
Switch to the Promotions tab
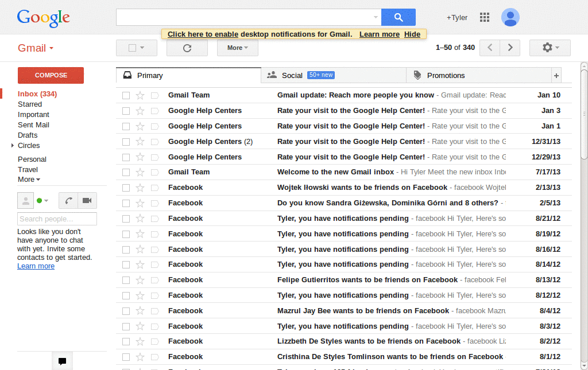point(479,76)
